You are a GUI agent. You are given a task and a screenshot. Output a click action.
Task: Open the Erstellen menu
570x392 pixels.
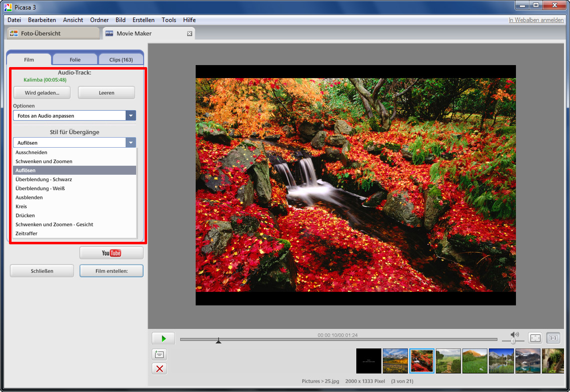point(143,20)
